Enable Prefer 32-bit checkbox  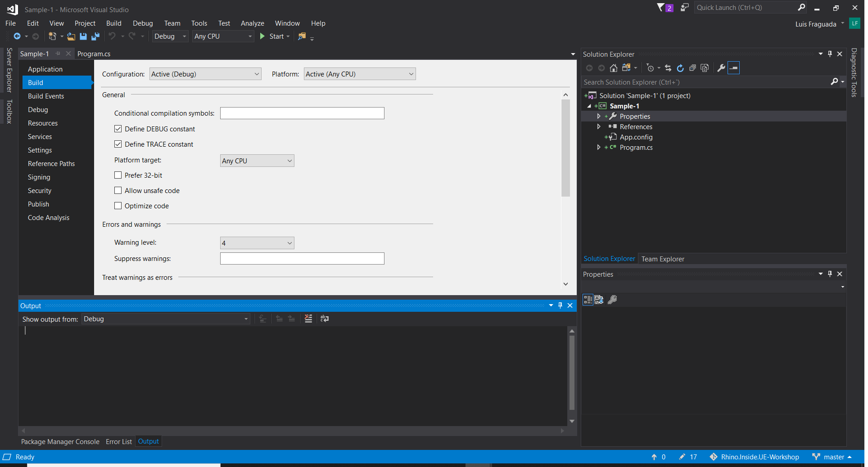coord(118,175)
